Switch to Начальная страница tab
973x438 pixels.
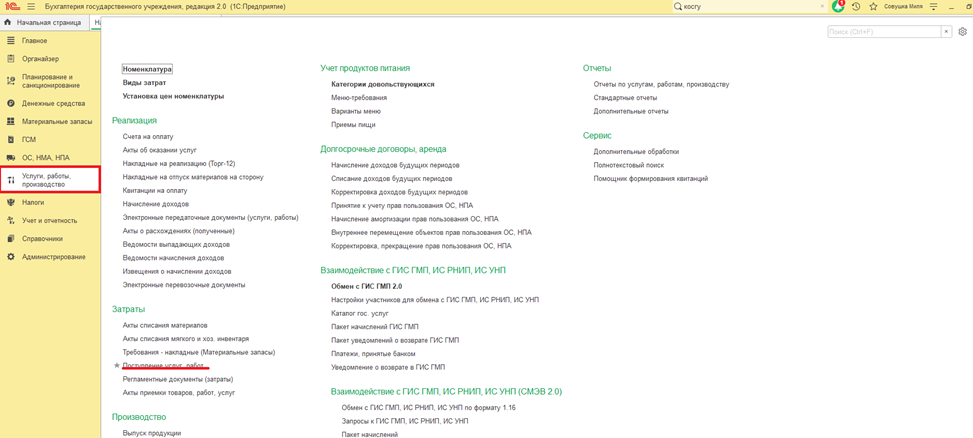[43, 23]
